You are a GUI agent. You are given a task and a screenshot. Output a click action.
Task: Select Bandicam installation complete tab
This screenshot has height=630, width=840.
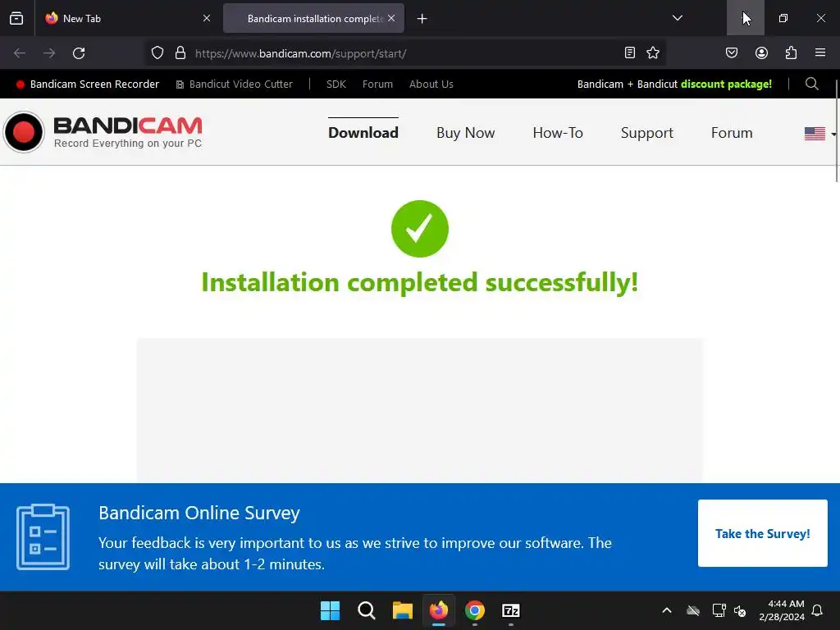point(314,18)
